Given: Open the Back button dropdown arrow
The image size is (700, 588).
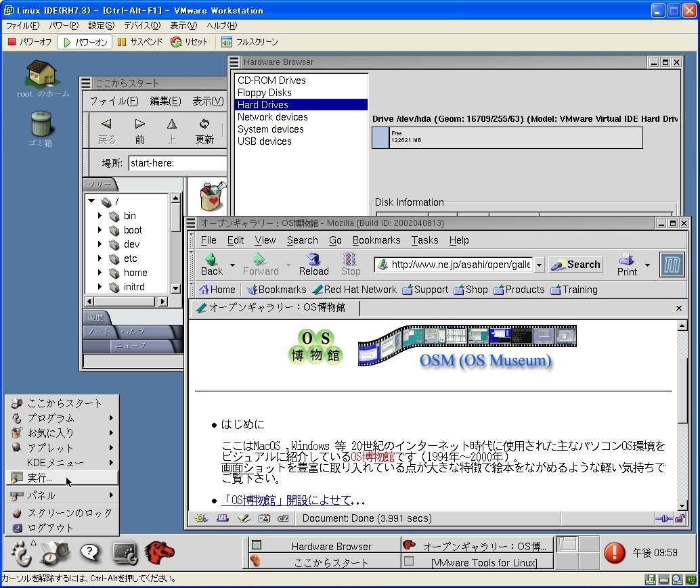Looking at the screenshot, I should [x=232, y=265].
